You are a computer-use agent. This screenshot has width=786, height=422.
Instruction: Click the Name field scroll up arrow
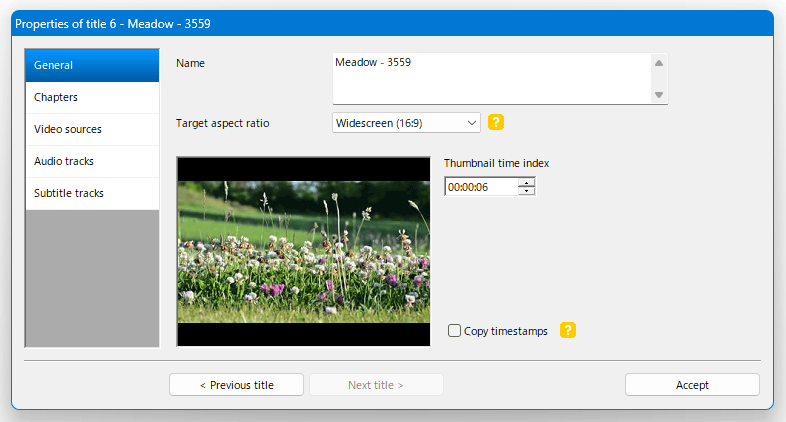tap(659, 63)
